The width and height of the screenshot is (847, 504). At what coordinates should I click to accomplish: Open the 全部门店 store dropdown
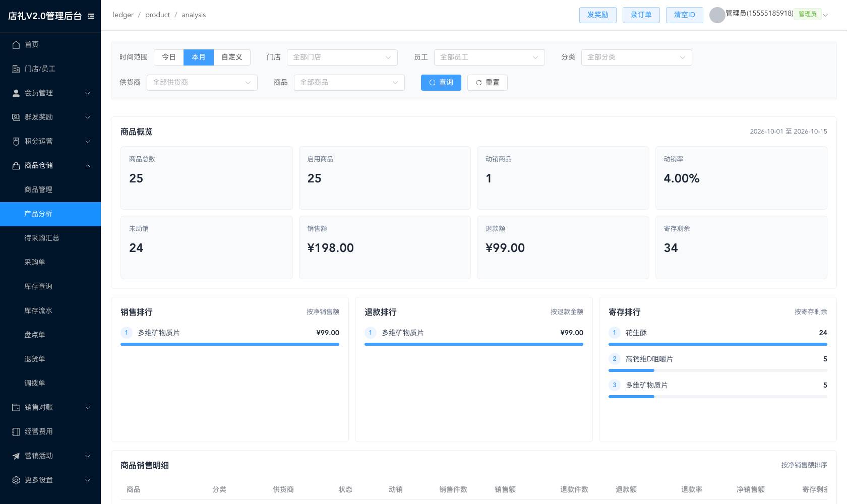tap(342, 57)
